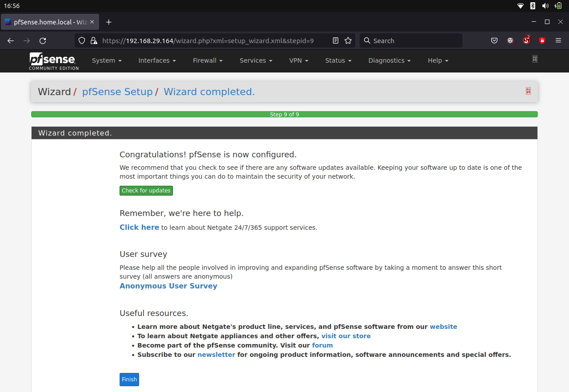Expand the Status menu
This screenshot has width=569, height=392.
(338, 60)
